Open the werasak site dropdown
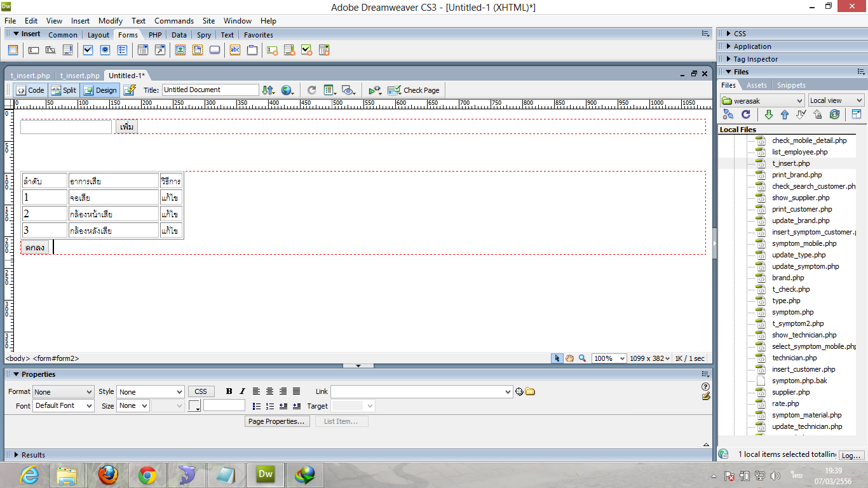 pos(763,100)
